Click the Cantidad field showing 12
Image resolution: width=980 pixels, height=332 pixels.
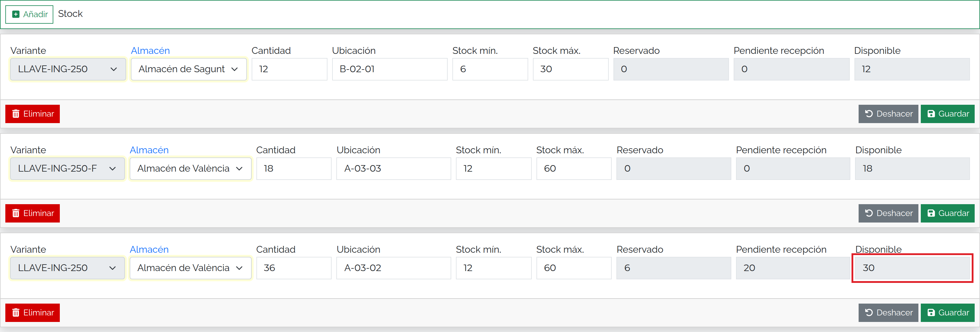coord(289,69)
